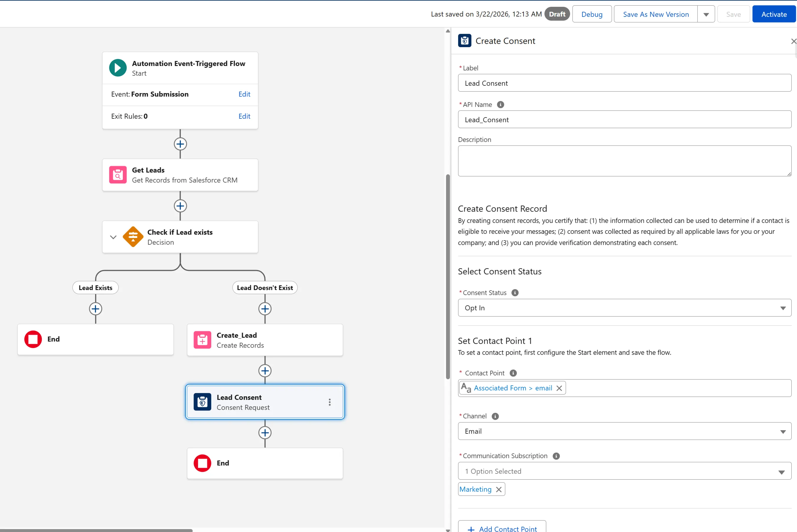797x532 pixels.
Task: Click the red End icon under Lead Exists
Action: pos(33,339)
